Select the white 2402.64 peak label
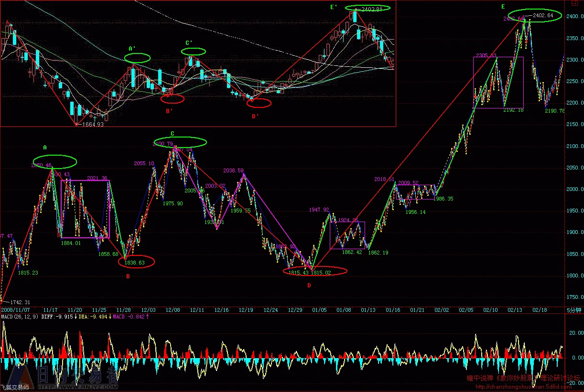Viewport: 584px width, 392px height. [x=542, y=15]
